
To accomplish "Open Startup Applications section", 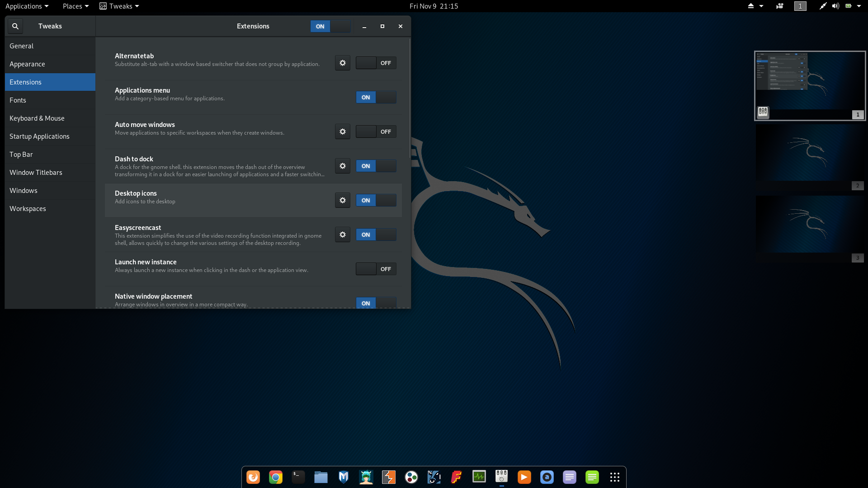I will tap(50, 136).
